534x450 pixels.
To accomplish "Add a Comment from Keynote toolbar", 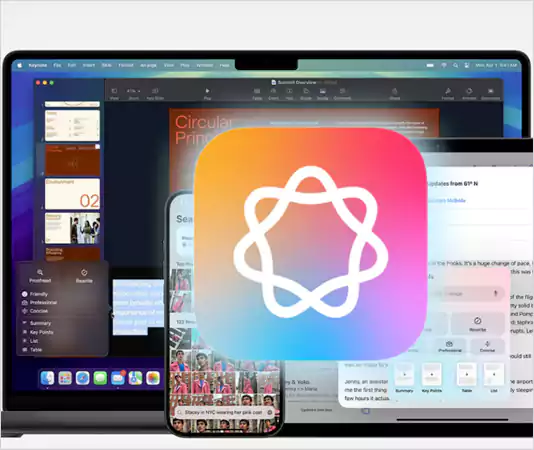I will 342,94.
